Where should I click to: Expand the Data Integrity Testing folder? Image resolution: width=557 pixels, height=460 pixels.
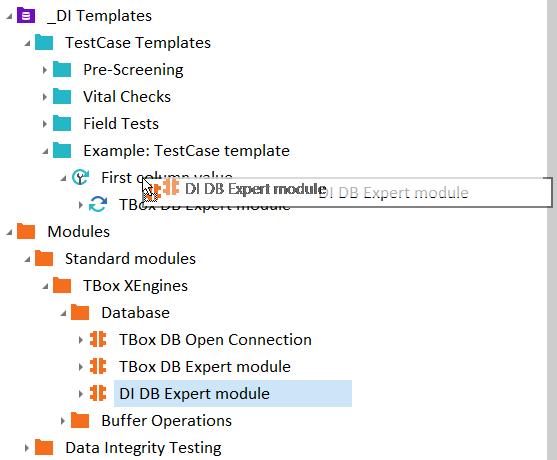pos(27,448)
